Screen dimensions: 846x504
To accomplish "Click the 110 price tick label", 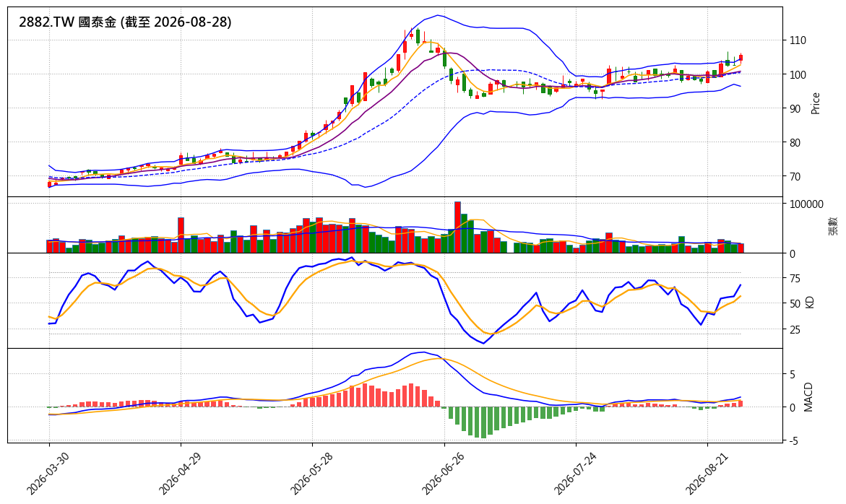I will [798, 40].
